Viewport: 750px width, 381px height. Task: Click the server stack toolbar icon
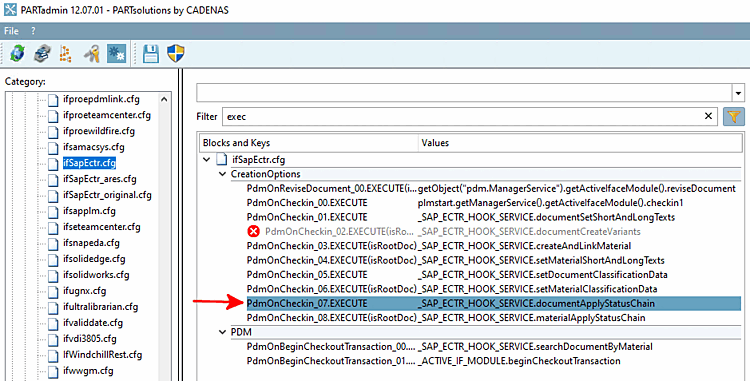(x=43, y=53)
